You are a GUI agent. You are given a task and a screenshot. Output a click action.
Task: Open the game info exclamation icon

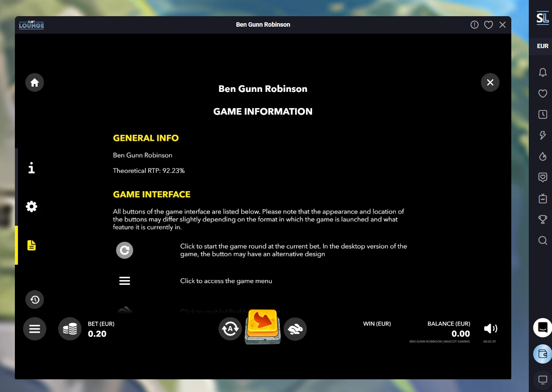pos(475,25)
